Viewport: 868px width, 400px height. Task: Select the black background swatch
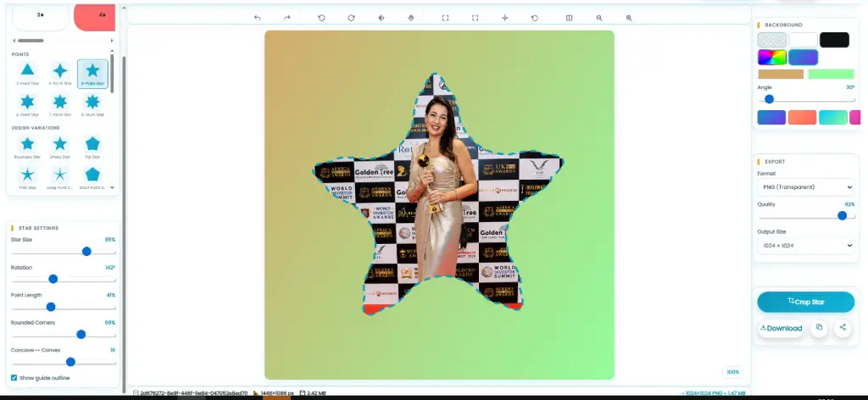(x=834, y=40)
